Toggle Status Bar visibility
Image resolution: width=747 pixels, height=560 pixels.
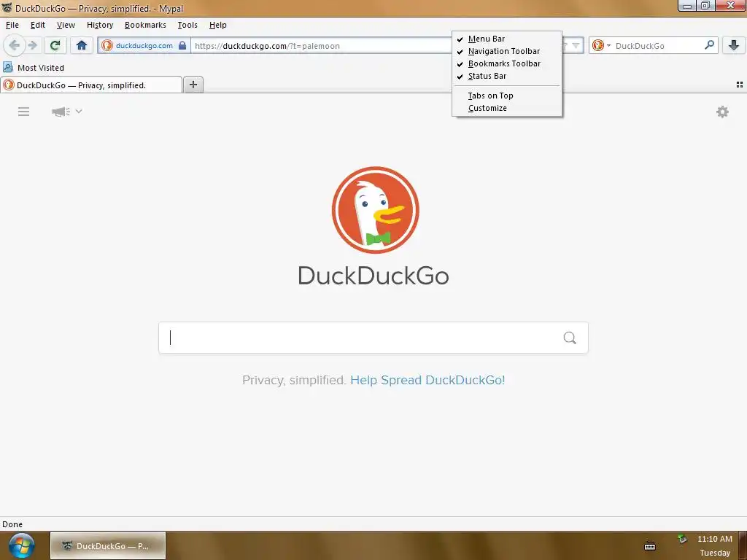coord(507,76)
